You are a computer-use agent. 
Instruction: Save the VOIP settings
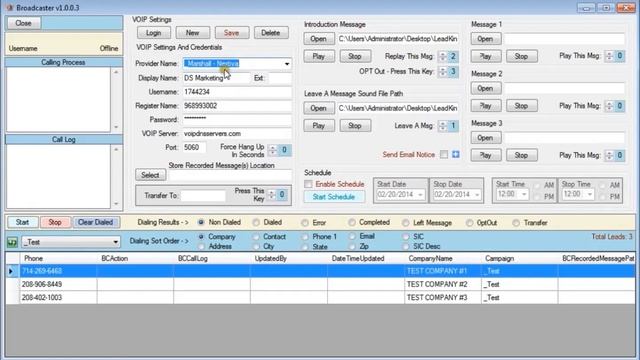click(231, 33)
